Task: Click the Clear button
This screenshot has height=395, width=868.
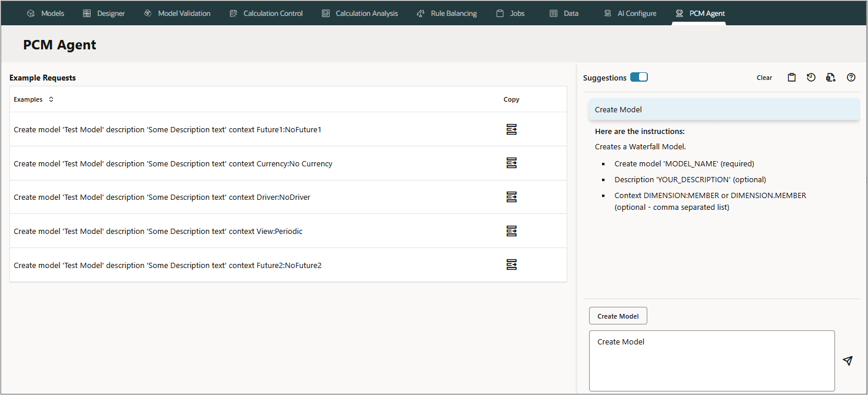Action: click(764, 78)
